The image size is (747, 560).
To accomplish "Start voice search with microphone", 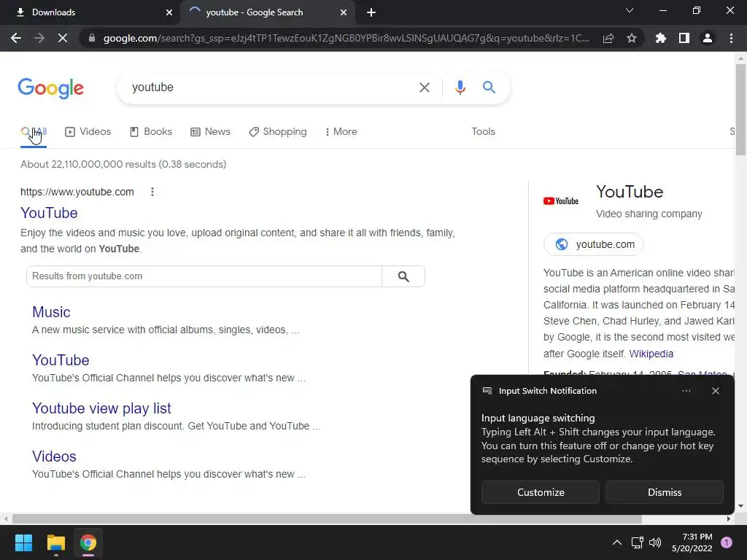I will coord(460,87).
